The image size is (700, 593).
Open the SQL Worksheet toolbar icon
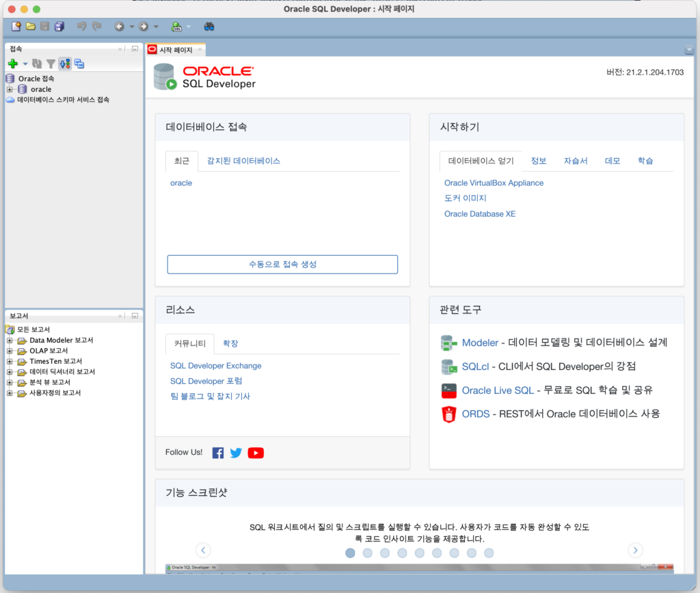tap(177, 27)
